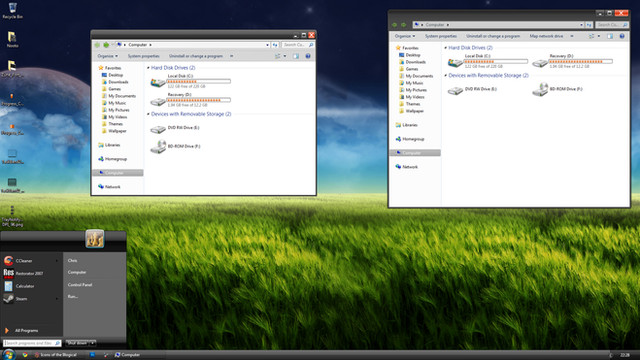Click the Back arrow in right Computer window
The width and height of the screenshot is (640, 360).
click(x=394, y=25)
